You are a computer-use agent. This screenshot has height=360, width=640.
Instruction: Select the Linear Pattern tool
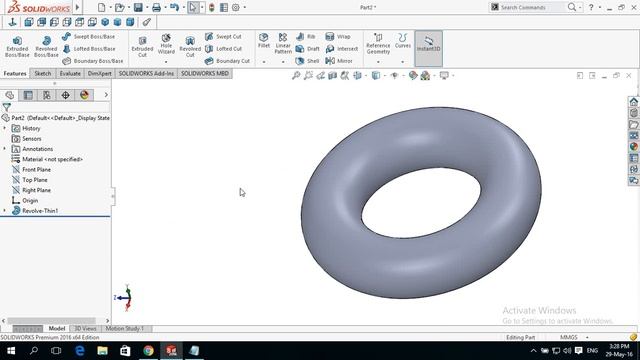283,44
